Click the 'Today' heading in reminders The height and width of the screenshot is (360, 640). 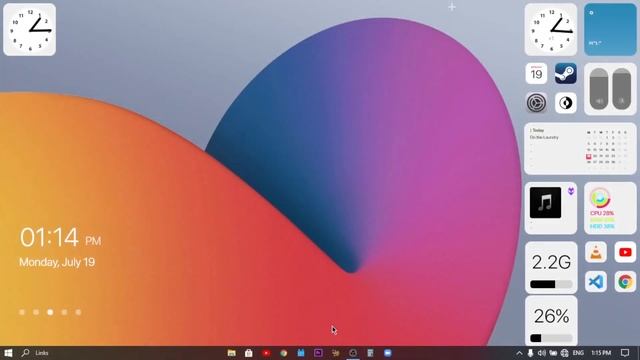point(538,130)
